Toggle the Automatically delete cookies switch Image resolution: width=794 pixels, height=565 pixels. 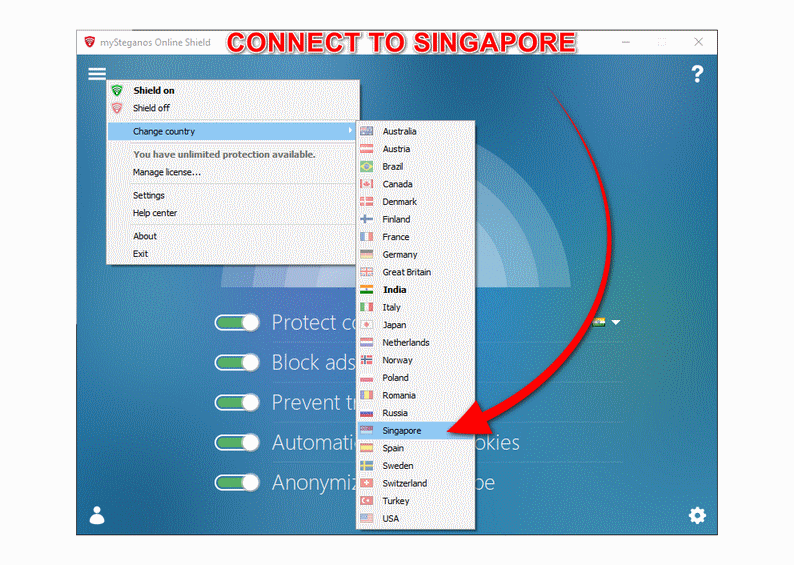click(x=237, y=442)
